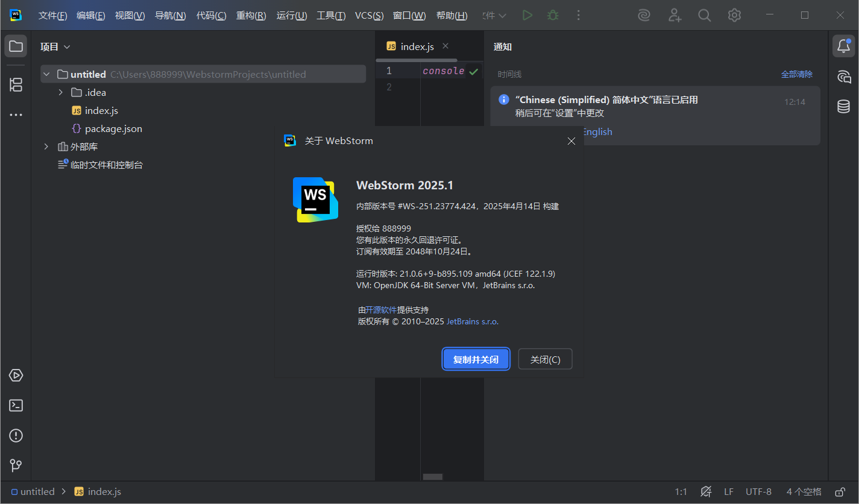This screenshot has width=859, height=504.
Task: Open the 重构(R) menu
Action: [251, 16]
